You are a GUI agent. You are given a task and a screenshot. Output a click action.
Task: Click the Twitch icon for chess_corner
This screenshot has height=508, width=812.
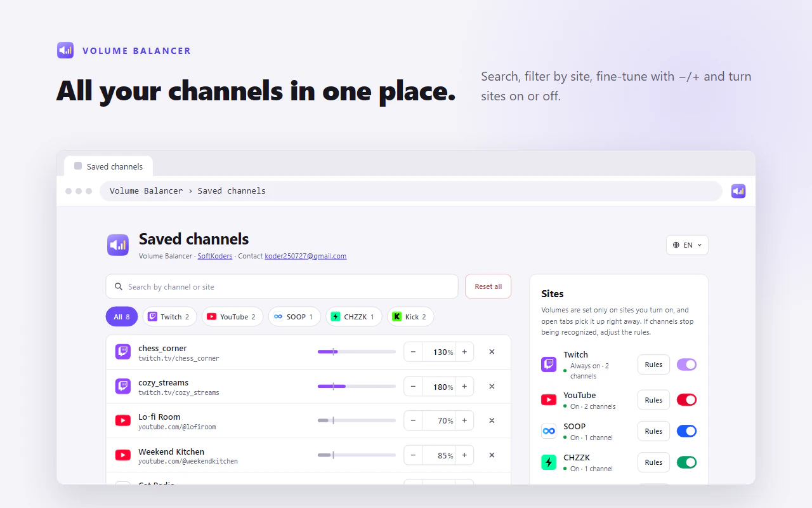[123, 352]
